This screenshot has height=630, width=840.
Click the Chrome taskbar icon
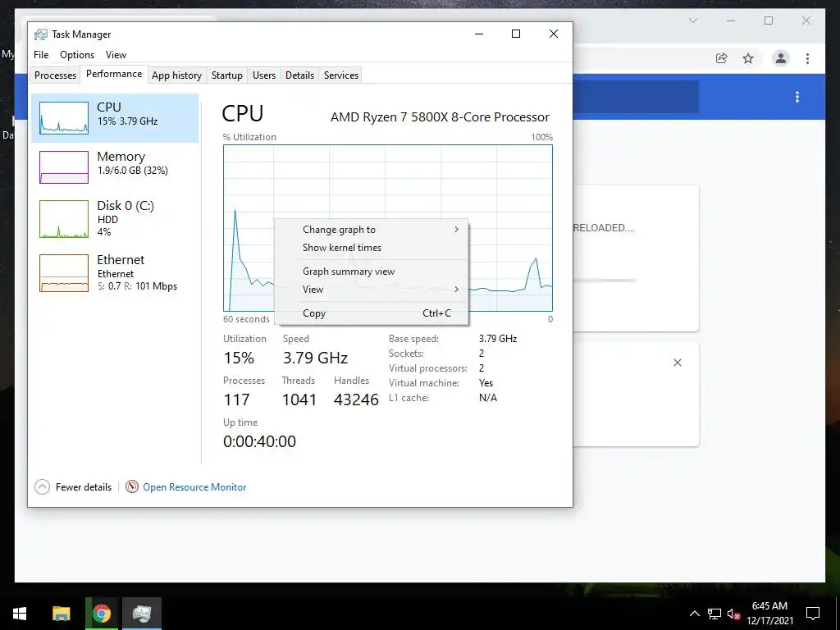coord(101,614)
